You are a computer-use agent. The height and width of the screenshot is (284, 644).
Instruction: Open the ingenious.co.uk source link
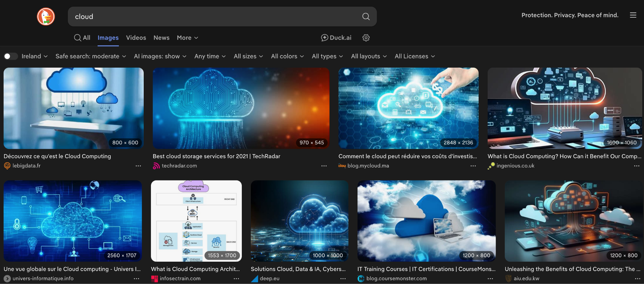[x=515, y=166]
